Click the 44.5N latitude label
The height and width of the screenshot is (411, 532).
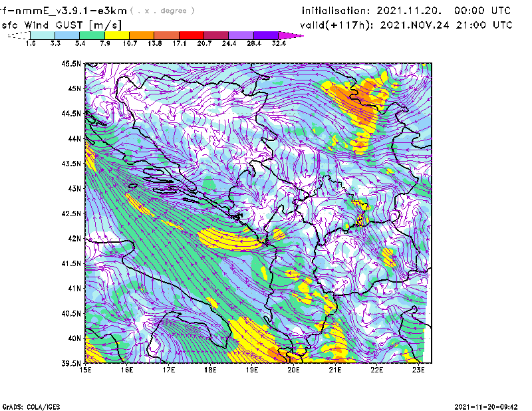tap(71, 113)
